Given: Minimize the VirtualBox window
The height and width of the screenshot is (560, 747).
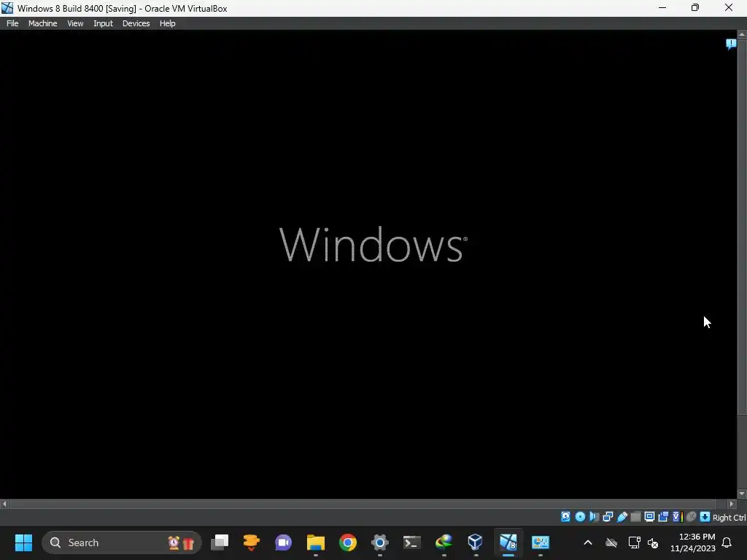Looking at the screenshot, I should coord(662,7).
